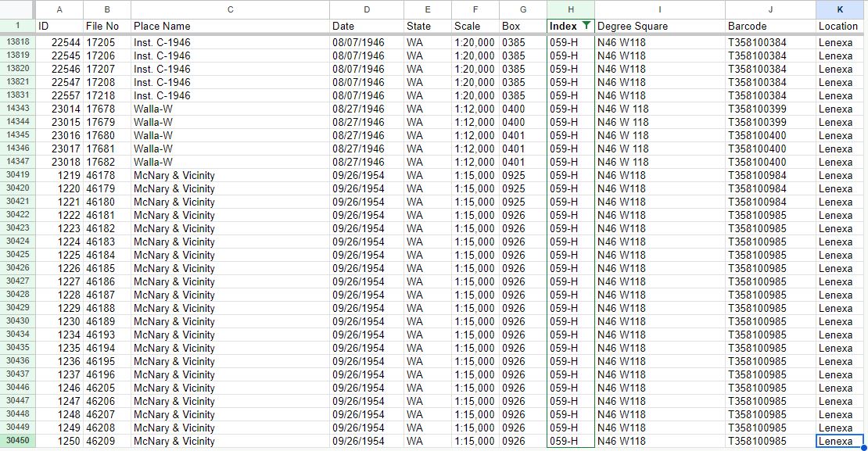868x451 pixels.
Task: Select row 13818 header
Action: click(x=17, y=42)
